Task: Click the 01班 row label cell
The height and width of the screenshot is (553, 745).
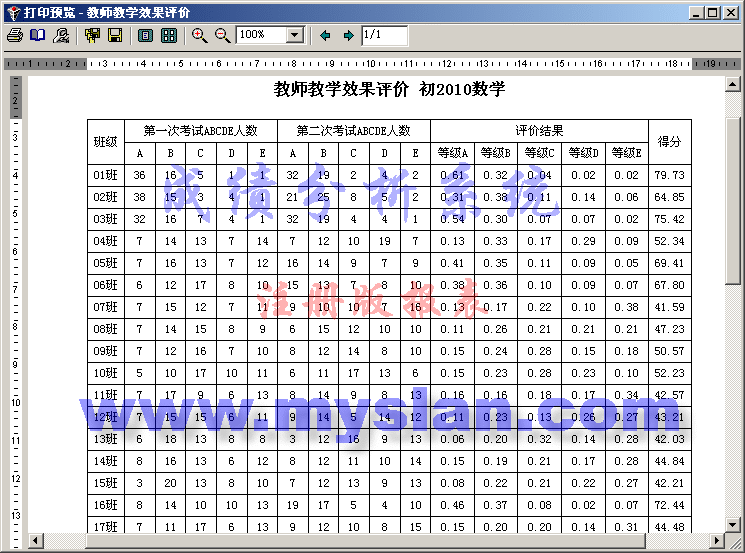Action: click(105, 176)
